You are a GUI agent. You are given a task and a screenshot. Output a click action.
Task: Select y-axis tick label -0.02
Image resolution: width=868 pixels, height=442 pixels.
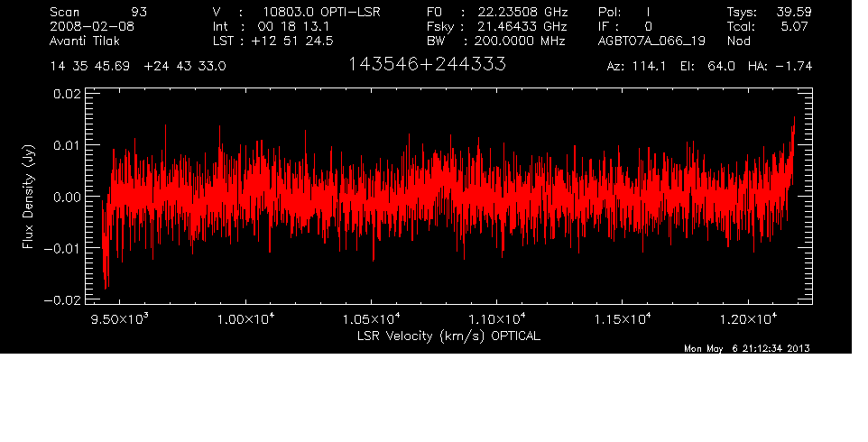[x=62, y=299]
